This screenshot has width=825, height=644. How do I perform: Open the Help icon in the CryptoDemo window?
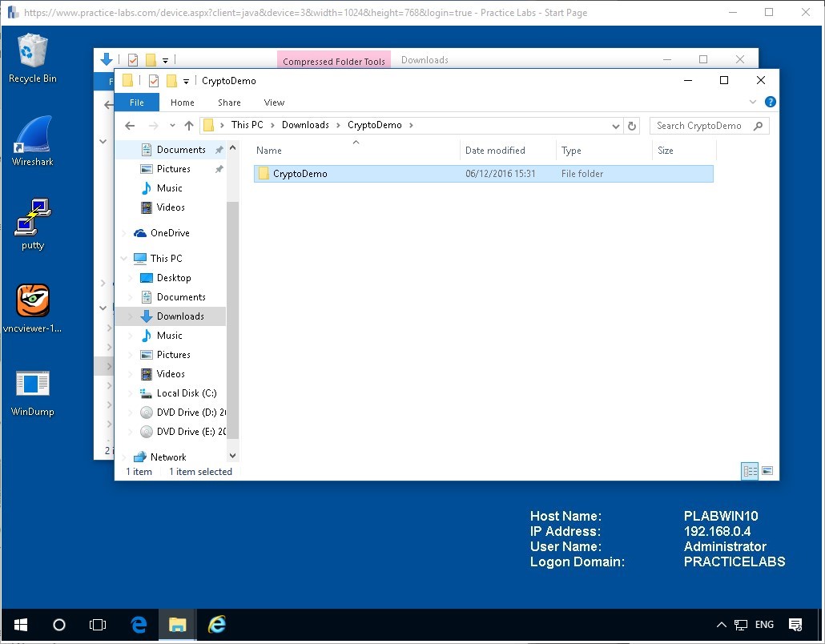point(770,102)
